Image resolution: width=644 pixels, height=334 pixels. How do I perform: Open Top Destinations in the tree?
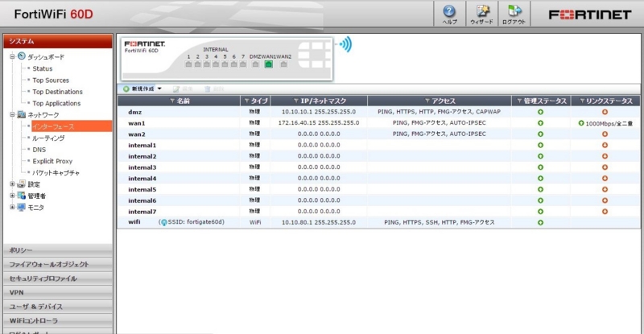coord(57,92)
